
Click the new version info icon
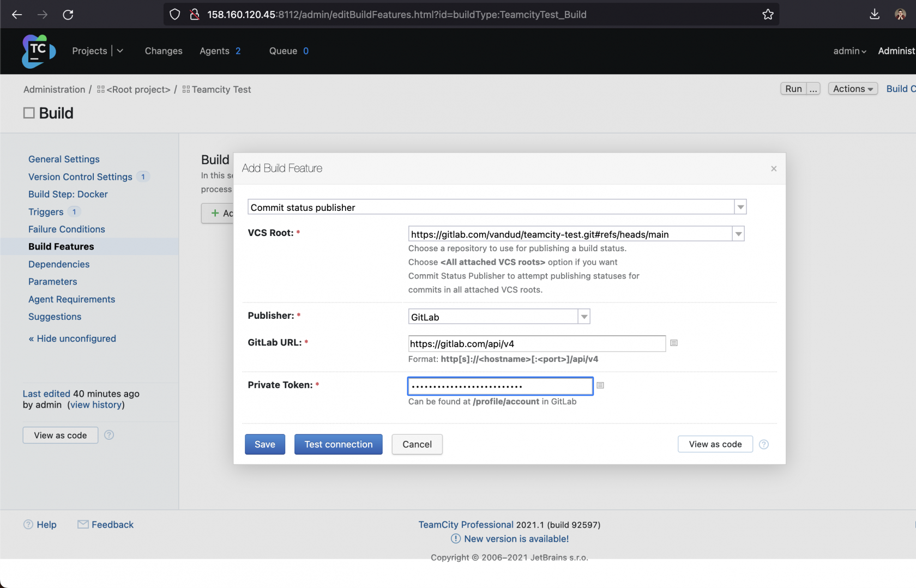click(x=456, y=538)
